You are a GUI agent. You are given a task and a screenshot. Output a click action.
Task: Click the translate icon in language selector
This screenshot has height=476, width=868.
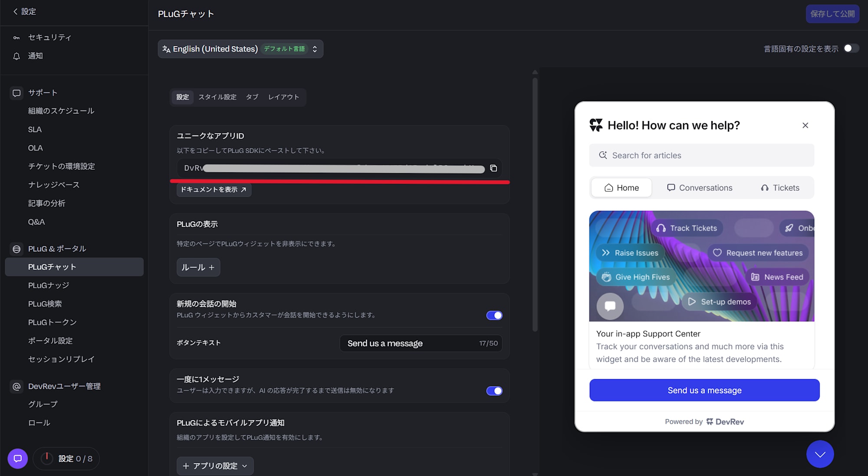(x=166, y=49)
